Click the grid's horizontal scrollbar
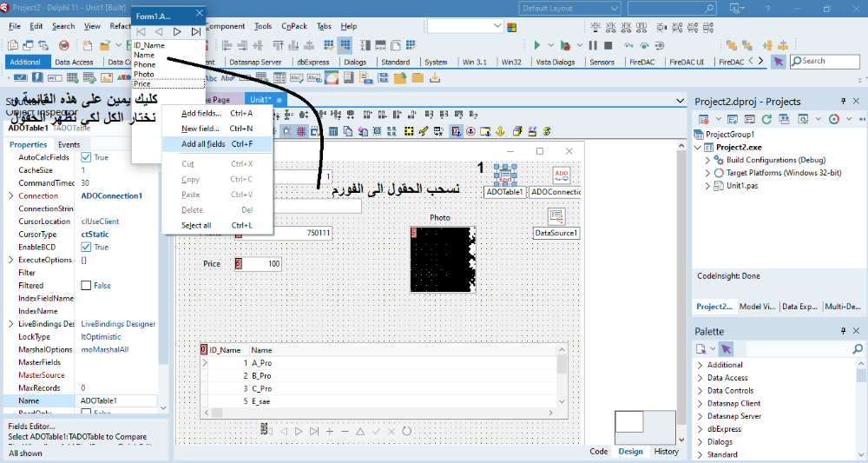The width and height of the screenshot is (868, 463). click(380, 413)
